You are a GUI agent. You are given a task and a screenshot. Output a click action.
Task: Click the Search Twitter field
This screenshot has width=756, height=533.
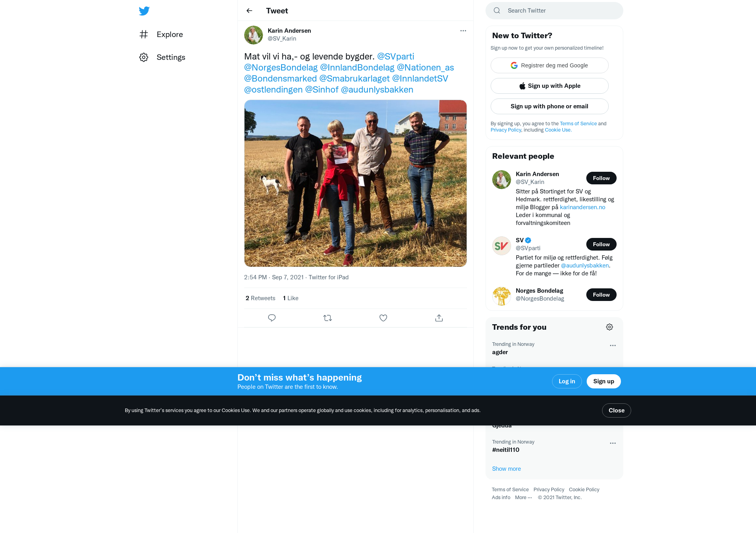point(554,11)
